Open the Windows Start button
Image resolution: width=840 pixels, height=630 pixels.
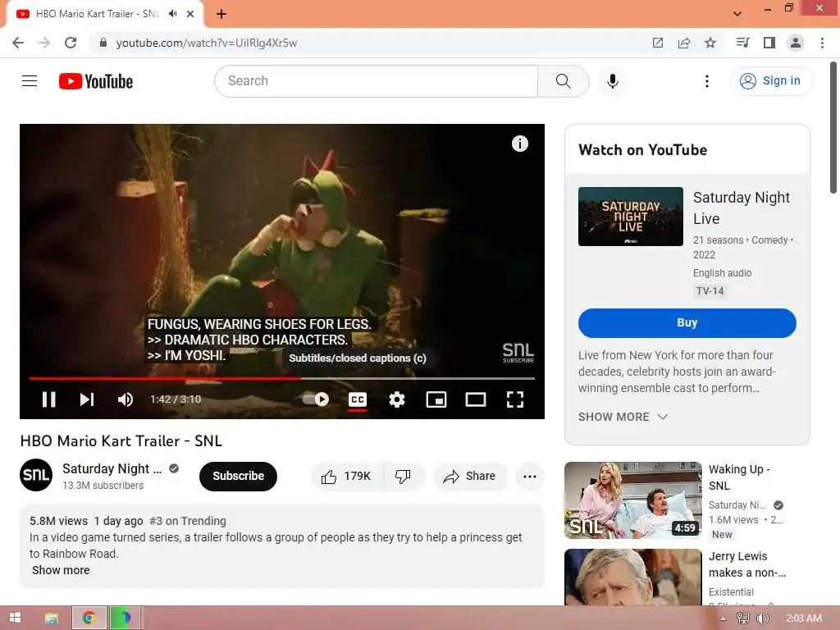click(15, 618)
